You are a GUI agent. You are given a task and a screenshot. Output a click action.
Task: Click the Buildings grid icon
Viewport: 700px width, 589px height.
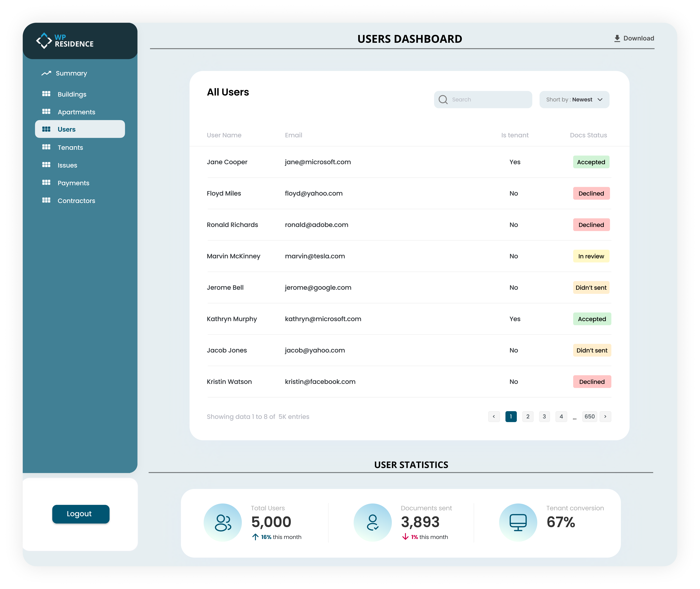46,94
